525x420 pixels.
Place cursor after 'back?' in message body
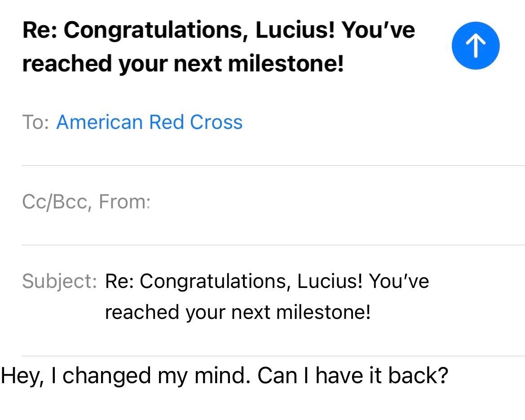click(x=450, y=376)
